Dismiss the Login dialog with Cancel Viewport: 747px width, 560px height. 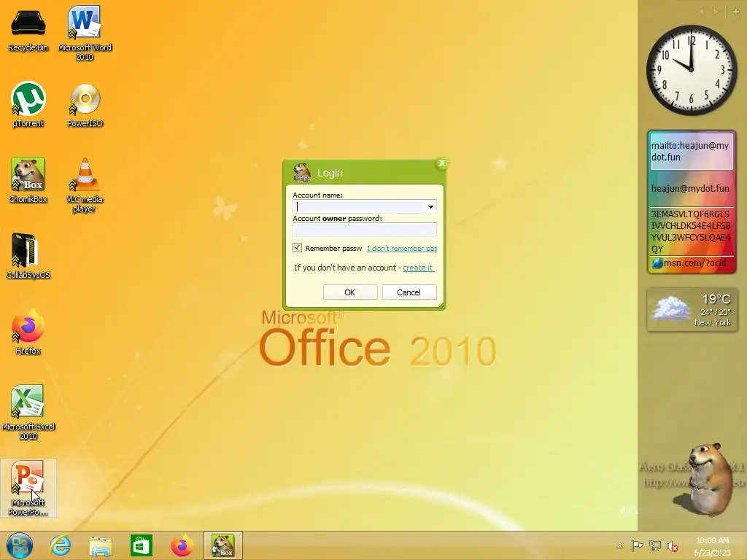409,292
